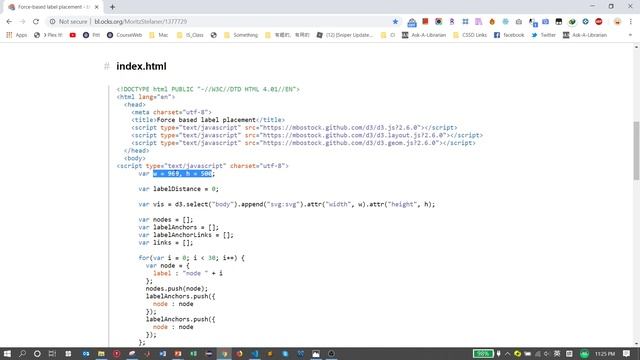Open a new browser tab
This screenshot has width=640, height=360.
[x=112, y=7]
